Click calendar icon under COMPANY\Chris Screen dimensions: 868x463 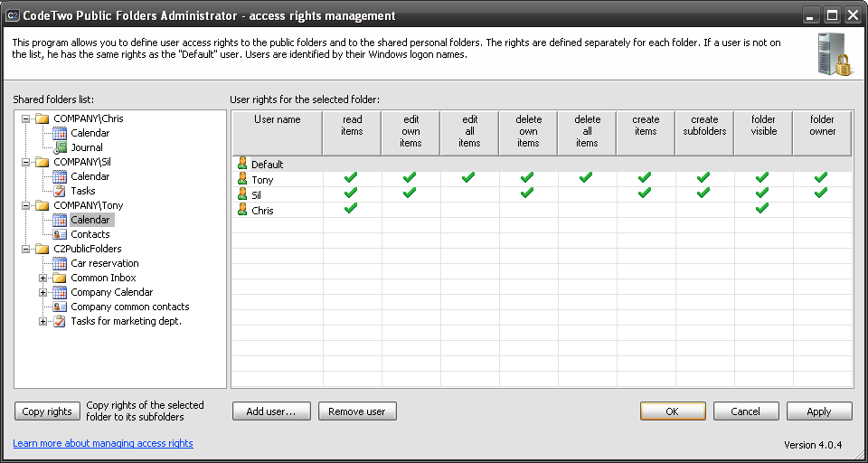[60, 133]
